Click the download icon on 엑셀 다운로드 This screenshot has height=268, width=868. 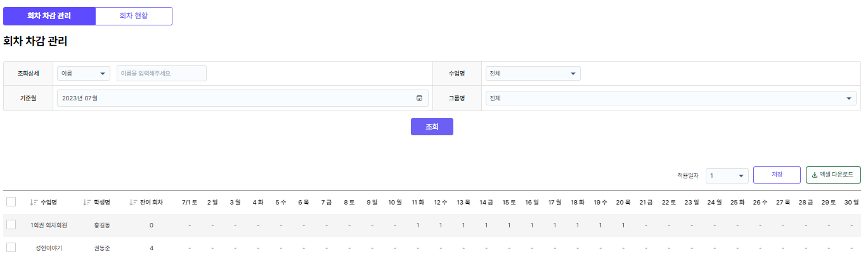[x=814, y=175]
